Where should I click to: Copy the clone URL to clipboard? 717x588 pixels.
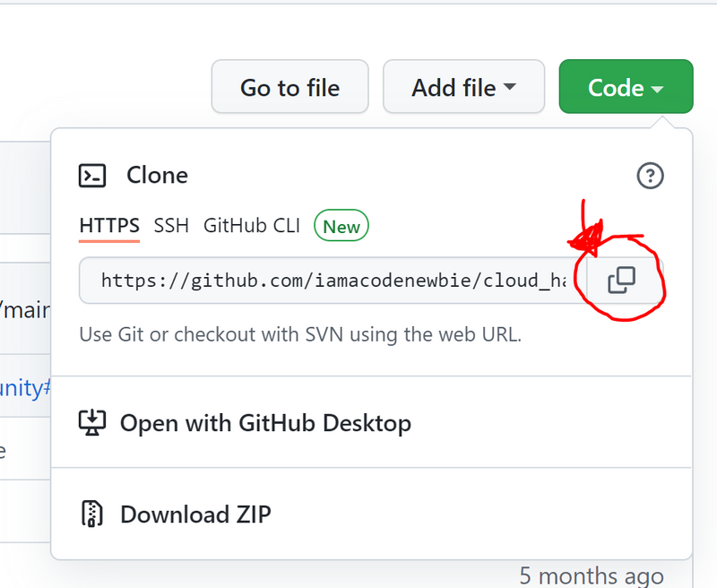pyautogui.click(x=621, y=281)
